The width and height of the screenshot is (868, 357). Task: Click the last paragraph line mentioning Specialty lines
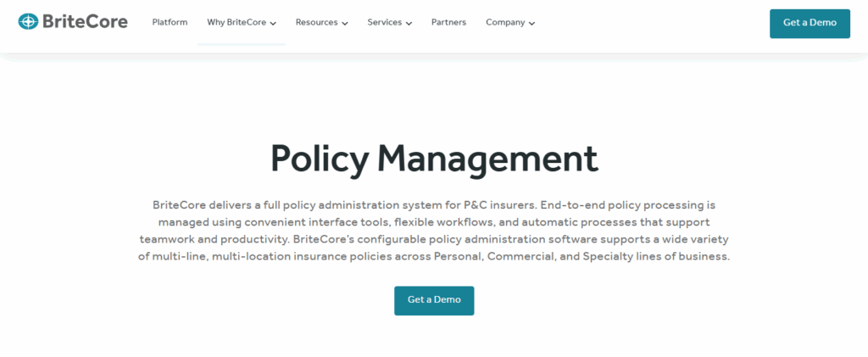point(434,256)
